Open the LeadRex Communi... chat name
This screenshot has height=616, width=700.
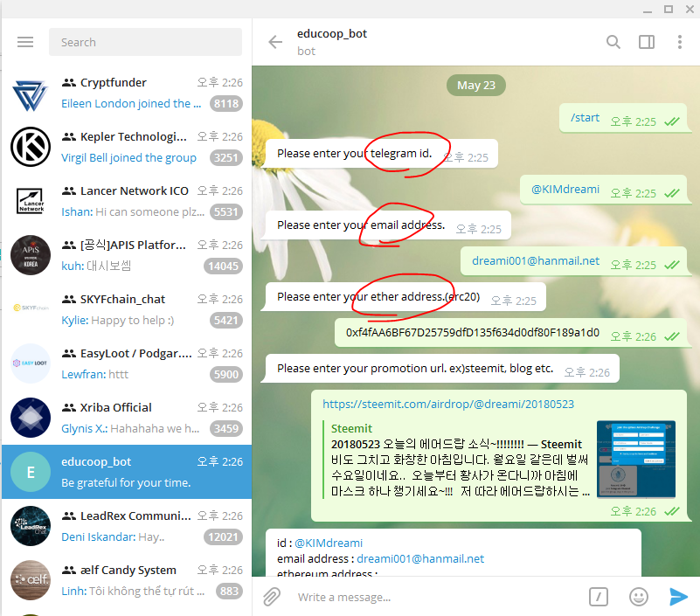pyautogui.click(x=135, y=516)
